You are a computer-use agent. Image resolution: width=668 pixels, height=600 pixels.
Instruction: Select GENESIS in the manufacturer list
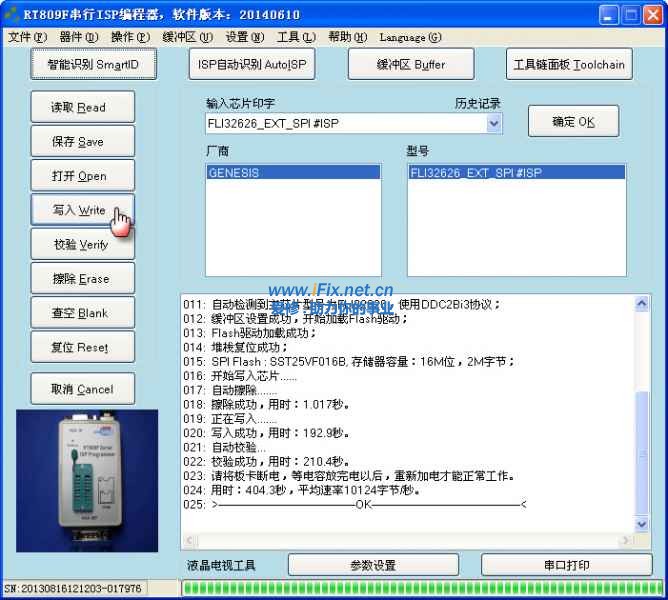click(292, 172)
